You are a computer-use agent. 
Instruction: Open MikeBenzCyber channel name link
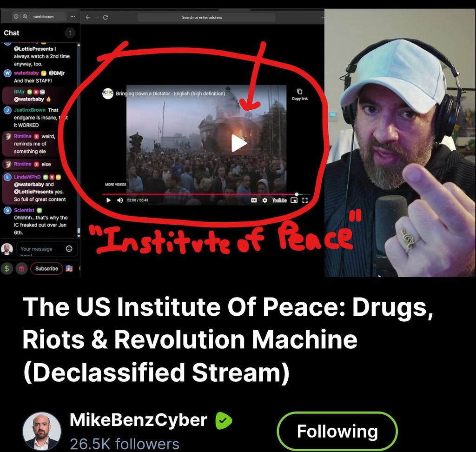click(x=139, y=420)
